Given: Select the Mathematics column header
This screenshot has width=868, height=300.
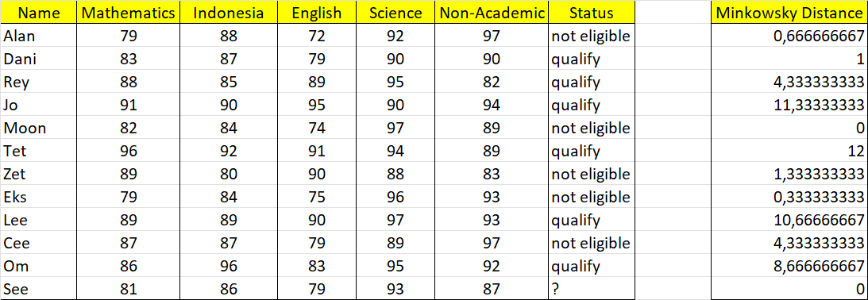Looking at the screenshot, I should click(x=128, y=13).
